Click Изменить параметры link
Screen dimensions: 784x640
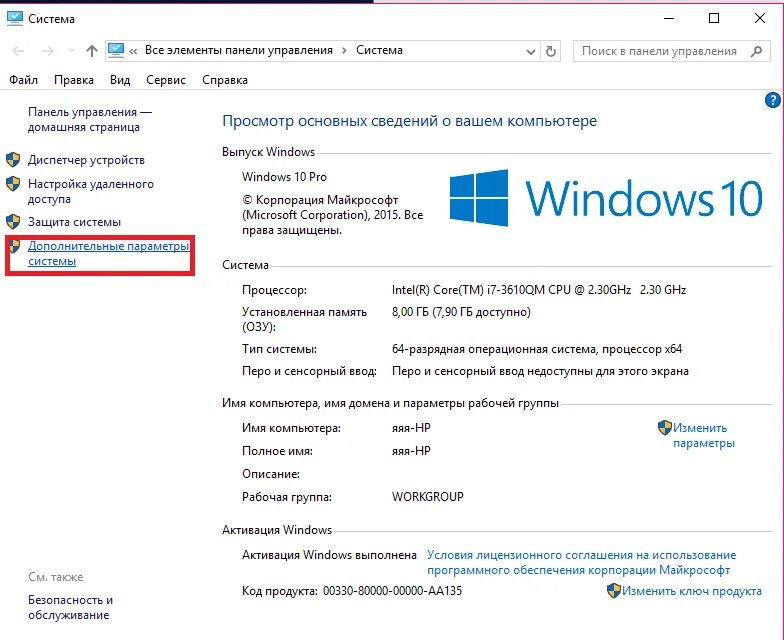704,436
